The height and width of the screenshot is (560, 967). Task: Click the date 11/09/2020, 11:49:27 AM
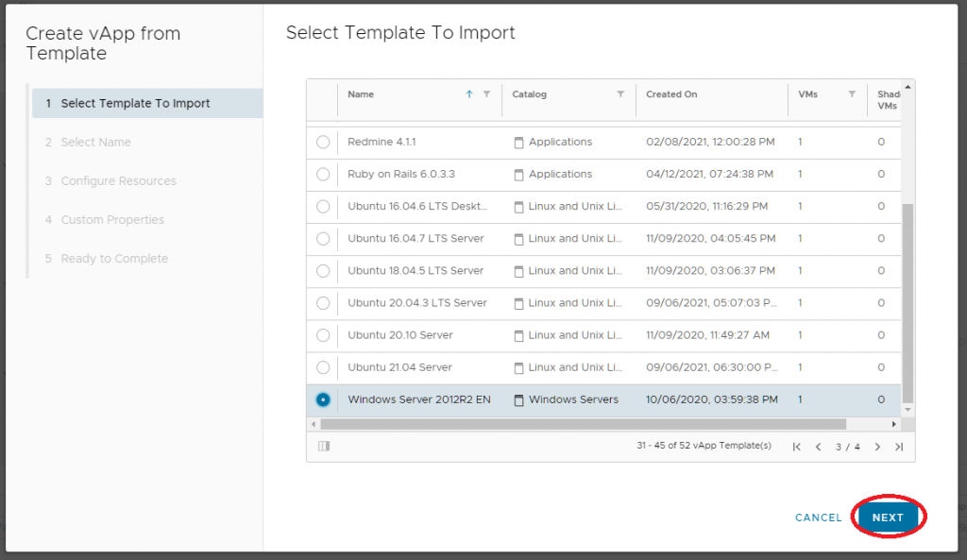(x=708, y=335)
